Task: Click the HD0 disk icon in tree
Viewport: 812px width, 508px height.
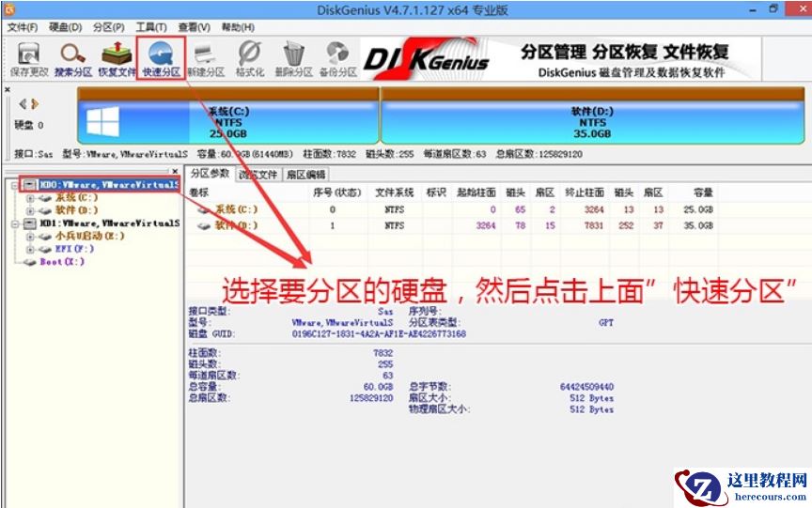Action: point(30,184)
